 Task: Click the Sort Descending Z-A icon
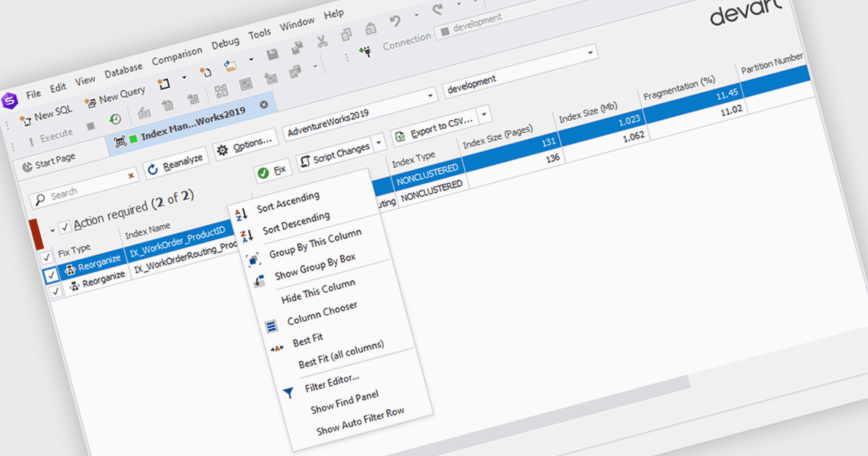pos(247,236)
